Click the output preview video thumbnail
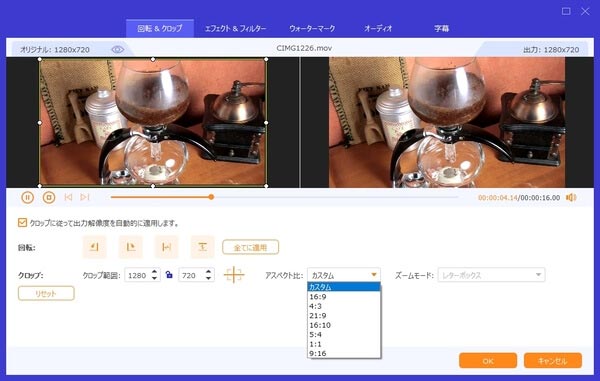Viewport: 600px width, 381px height. click(447, 122)
